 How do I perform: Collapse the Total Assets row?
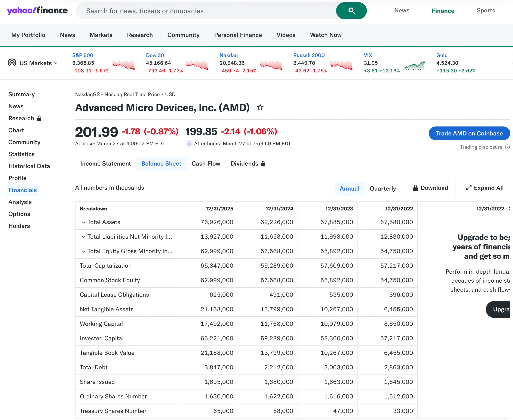(84, 222)
